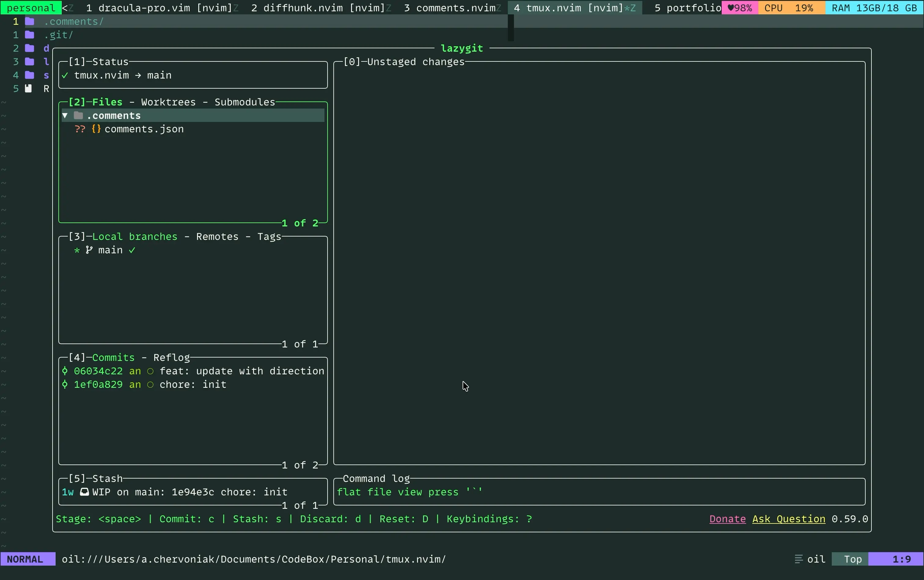The image size is (924, 580).
Task: Click the stash box icon in Stash panel
Action: point(84,492)
